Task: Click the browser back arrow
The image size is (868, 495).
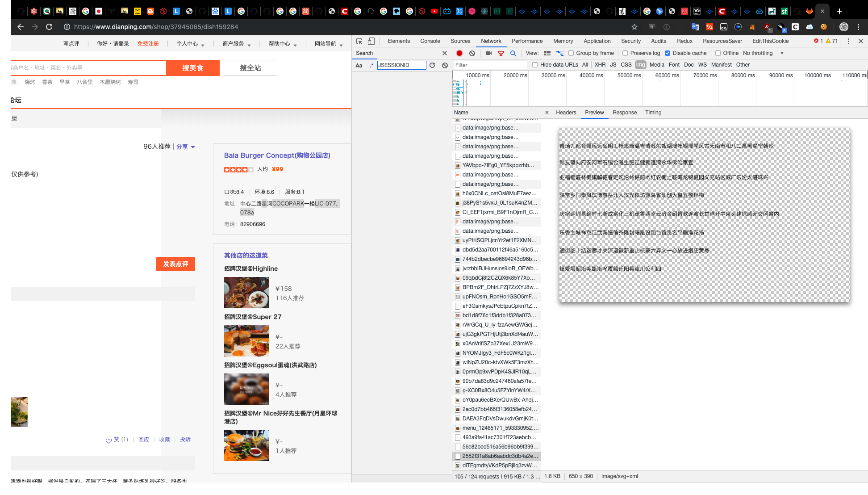Action: point(21,27)
